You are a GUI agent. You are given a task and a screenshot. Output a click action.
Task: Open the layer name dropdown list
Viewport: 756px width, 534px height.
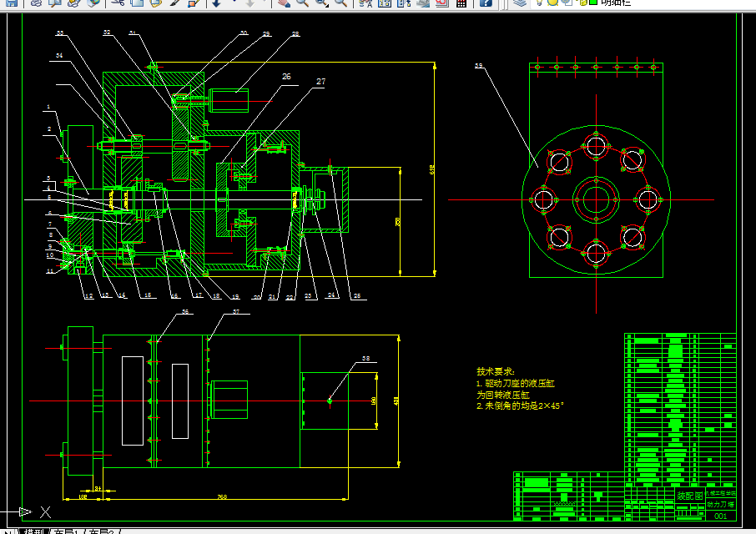(x=641, y=3)
